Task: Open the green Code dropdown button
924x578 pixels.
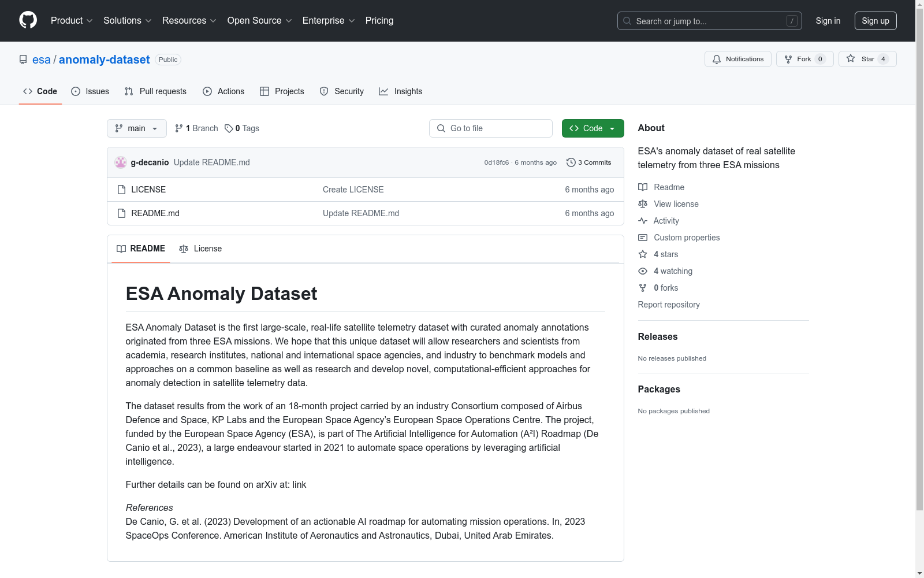Action: (x=593, y=128)
